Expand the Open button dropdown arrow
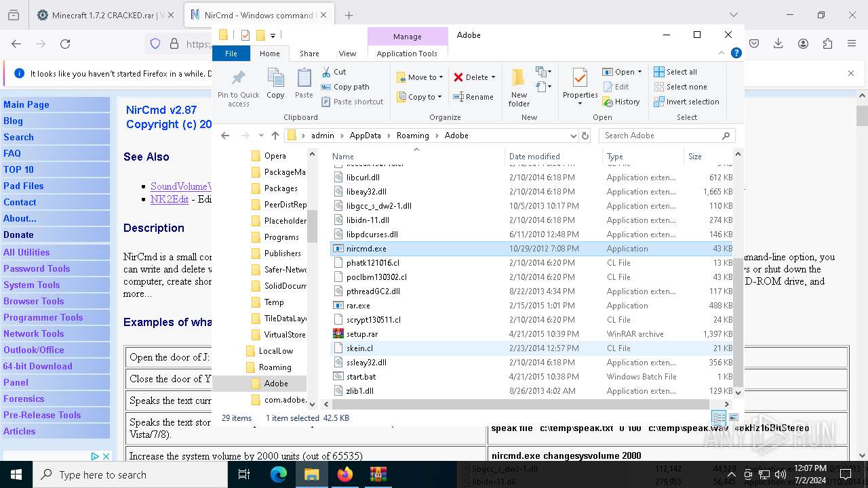Screen dimensions: 868x488 pos(640,72)
